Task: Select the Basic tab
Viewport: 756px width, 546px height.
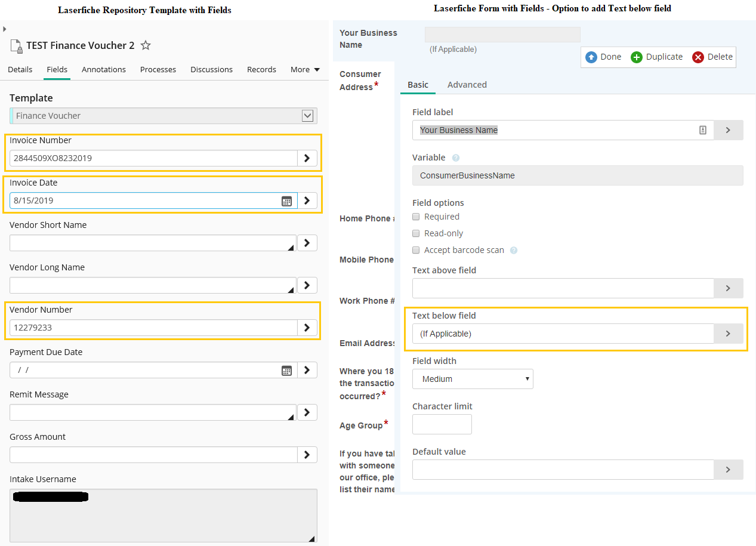Action: pyautogui.click(x=418, y=85)
